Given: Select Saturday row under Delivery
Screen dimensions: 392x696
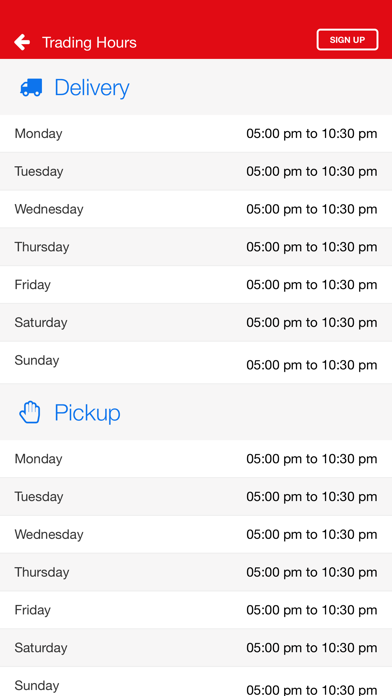Looking at the screenshot, I should [196, 322].
